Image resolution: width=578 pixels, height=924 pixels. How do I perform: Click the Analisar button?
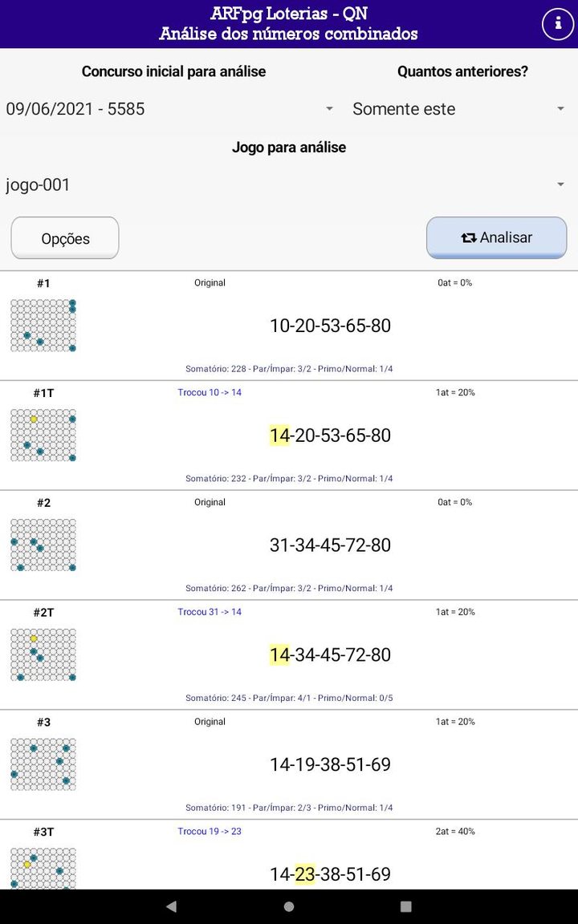click(x=496, y=237)
